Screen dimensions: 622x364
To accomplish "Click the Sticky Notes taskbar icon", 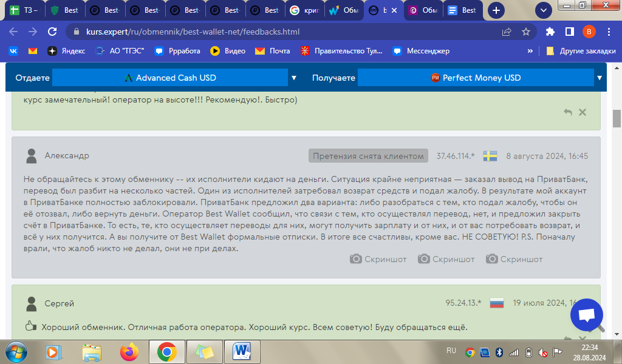I will pos(205,352).
